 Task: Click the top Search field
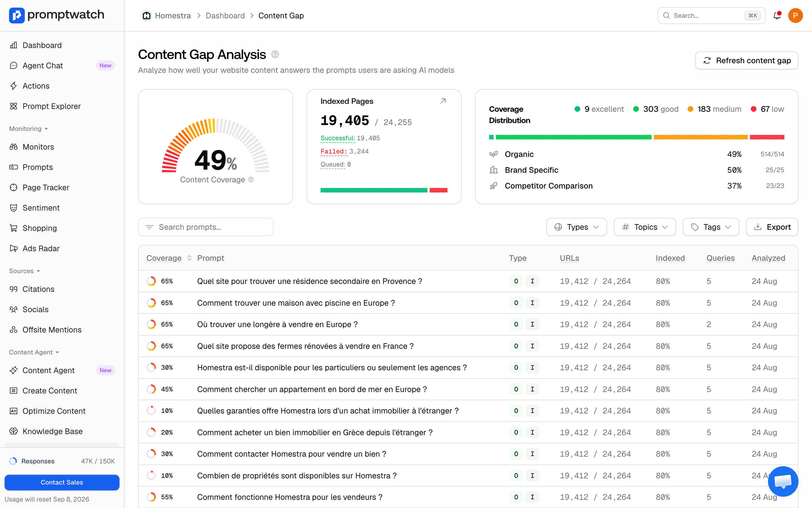pyautogui.click(x=711, y=16)
